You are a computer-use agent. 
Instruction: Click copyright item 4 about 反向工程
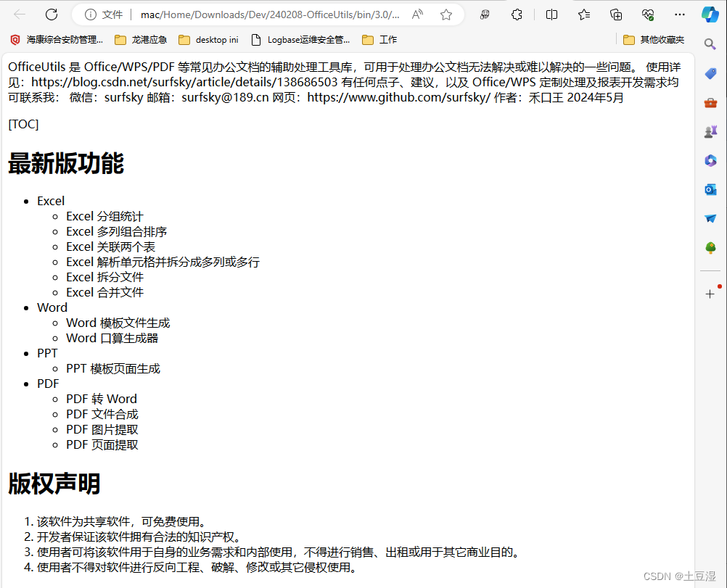[x=197, y=568]
